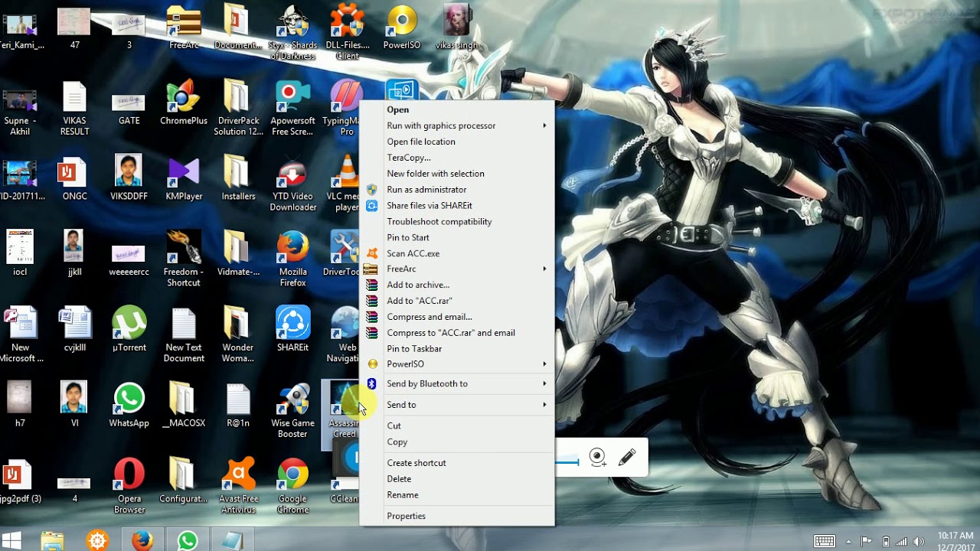Open Firefox from the taskbar
This screenshot has width=980, height=551.
point(142,540)
